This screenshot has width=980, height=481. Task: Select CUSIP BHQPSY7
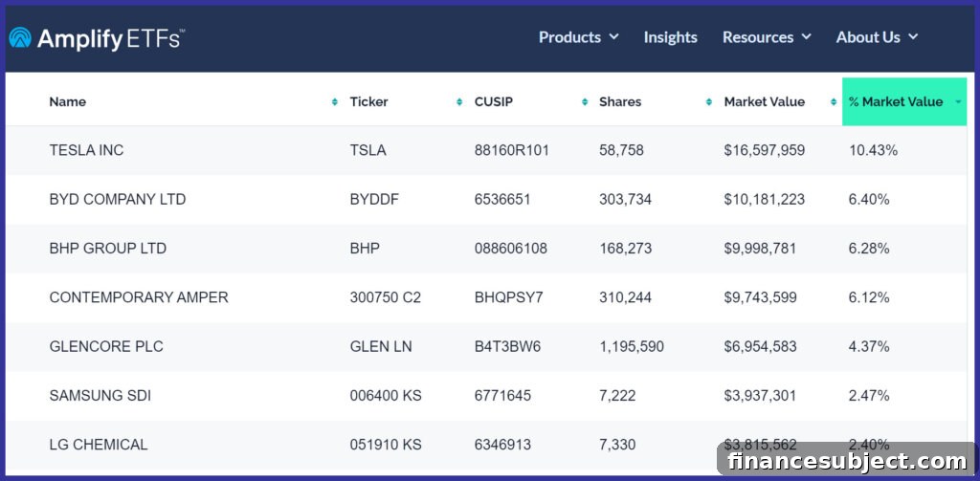(x=509, y=297)
